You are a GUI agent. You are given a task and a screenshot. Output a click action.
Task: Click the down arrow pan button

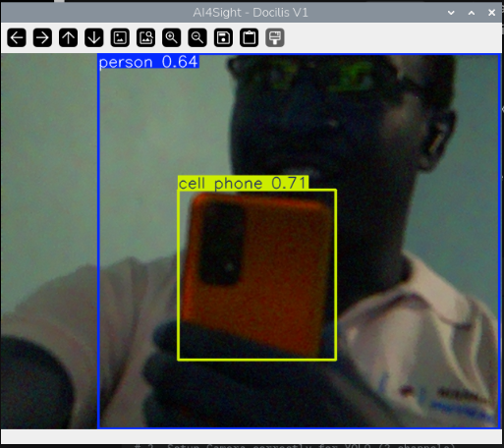pyautogui.click(x=94, y=37)
